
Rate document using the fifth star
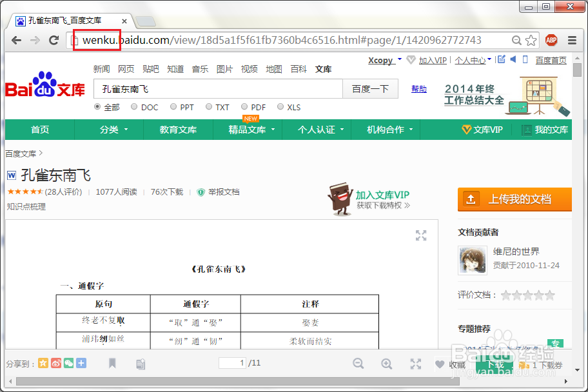click(550, 295)
